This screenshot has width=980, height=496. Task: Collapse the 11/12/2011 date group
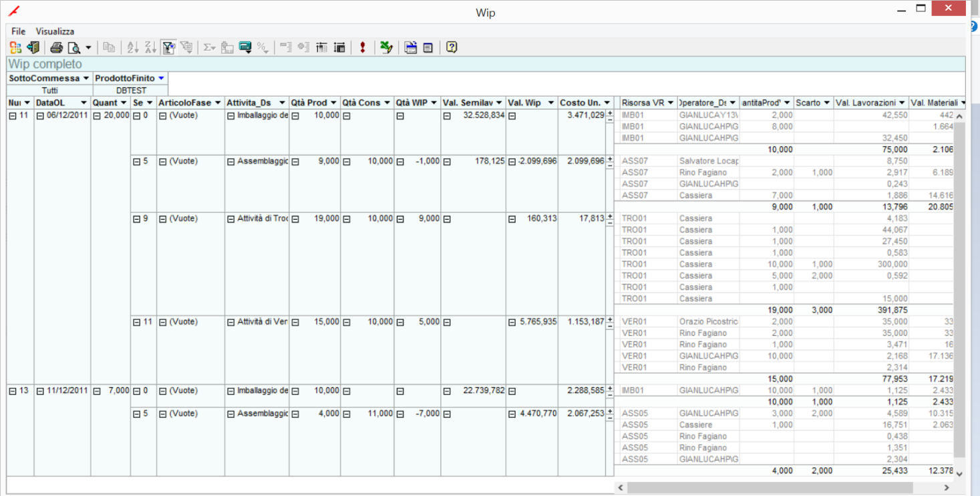click(39, 391)
